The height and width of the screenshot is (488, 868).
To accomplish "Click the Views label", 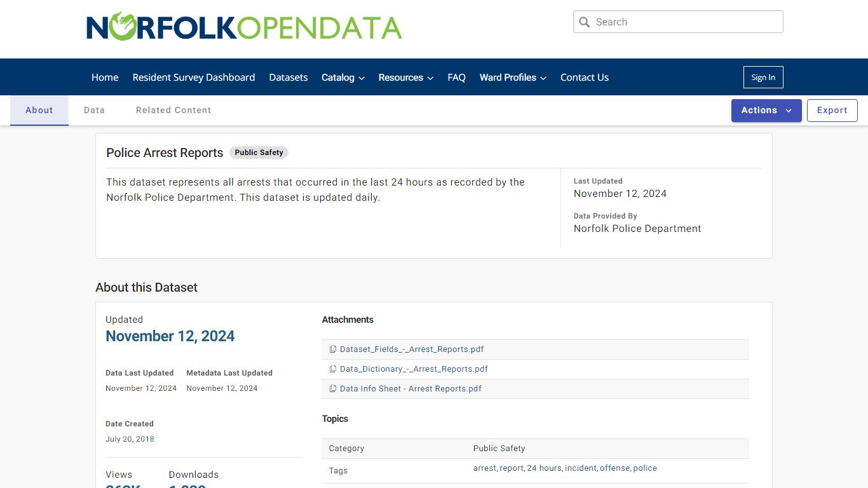I will (119, 475).
